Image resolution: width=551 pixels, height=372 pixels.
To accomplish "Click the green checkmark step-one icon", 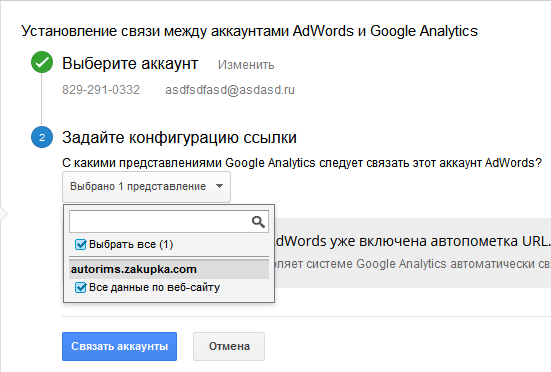I will 42,62.
